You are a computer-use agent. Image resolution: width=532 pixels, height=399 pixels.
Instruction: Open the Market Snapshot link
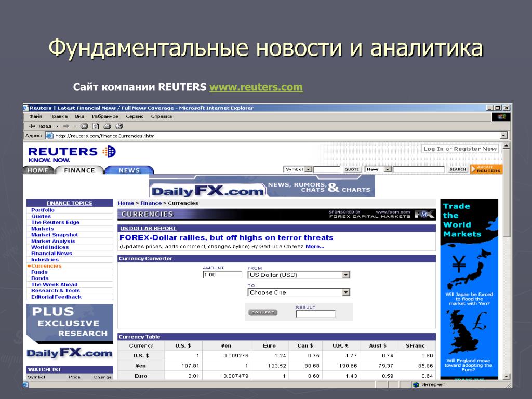(x=55, y=235)
